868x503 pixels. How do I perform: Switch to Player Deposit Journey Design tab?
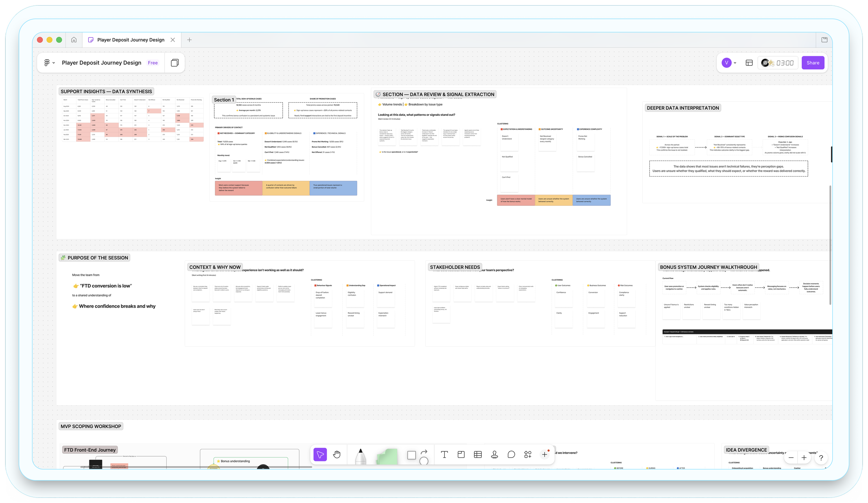click(131, 40)
